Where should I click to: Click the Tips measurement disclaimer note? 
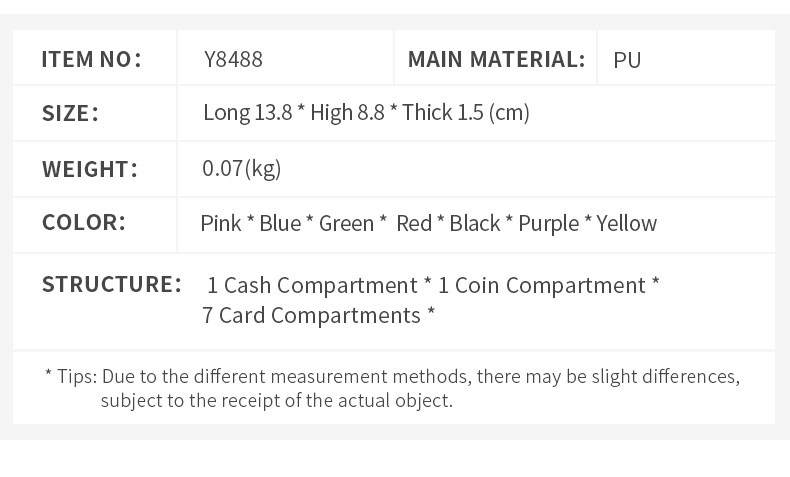point(392,388)
